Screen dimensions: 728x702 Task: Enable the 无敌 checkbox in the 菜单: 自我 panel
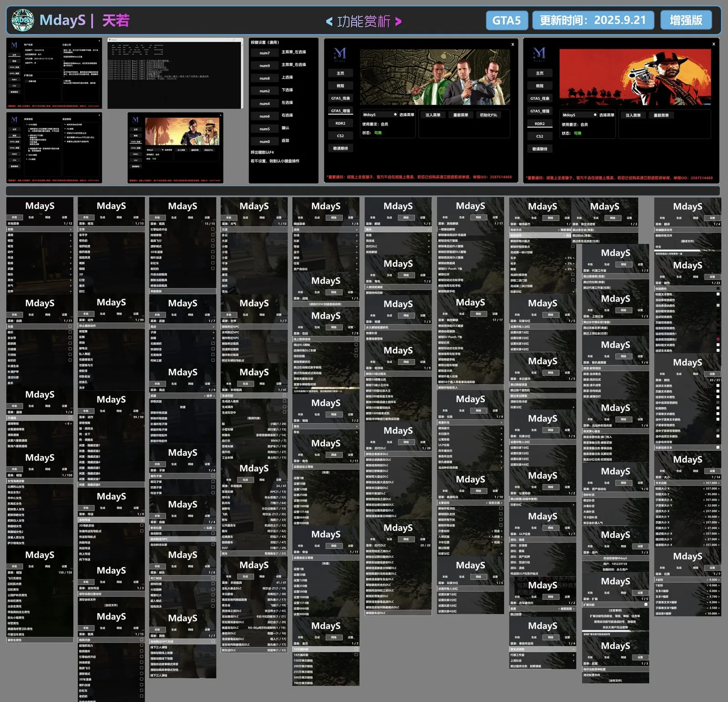point(70,326)
